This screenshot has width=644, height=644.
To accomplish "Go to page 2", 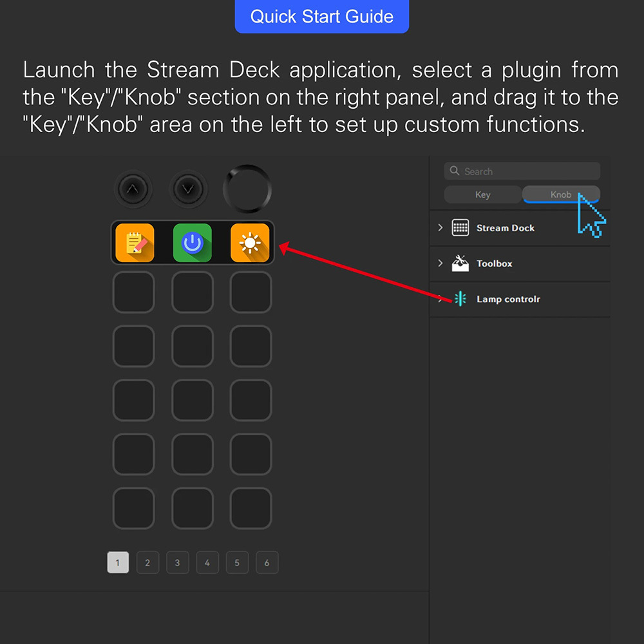I will click(x=147, y=562).
